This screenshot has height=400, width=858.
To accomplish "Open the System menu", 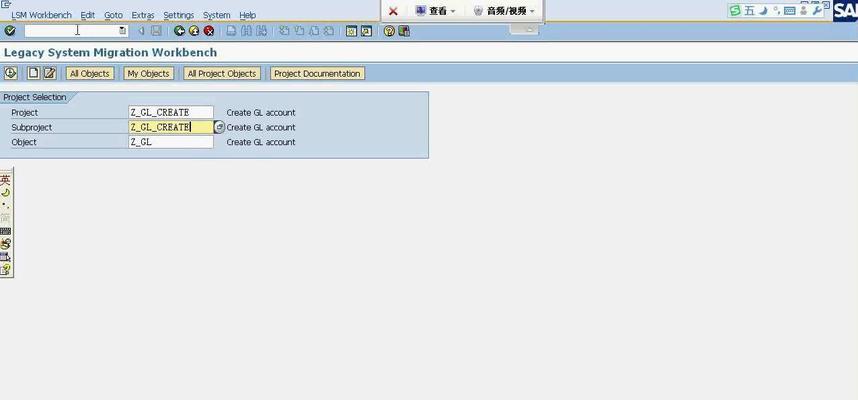I will tap(217, 15).
